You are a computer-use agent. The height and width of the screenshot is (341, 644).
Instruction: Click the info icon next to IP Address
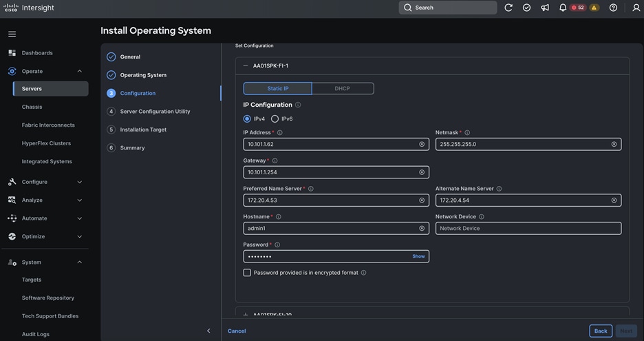pyautogui.click(x=280, y=132)
